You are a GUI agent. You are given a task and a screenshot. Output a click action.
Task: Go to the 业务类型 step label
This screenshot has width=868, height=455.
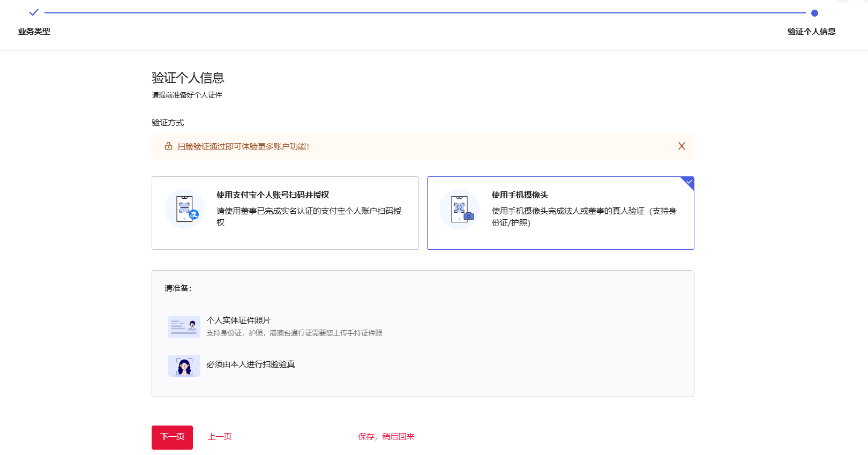click(x=34, y=32)
